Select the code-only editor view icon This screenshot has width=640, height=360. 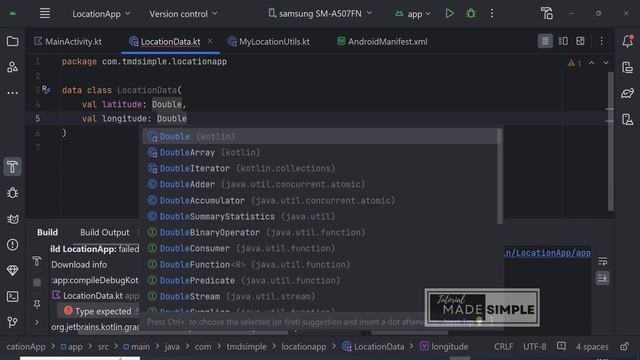coord(545,41)
